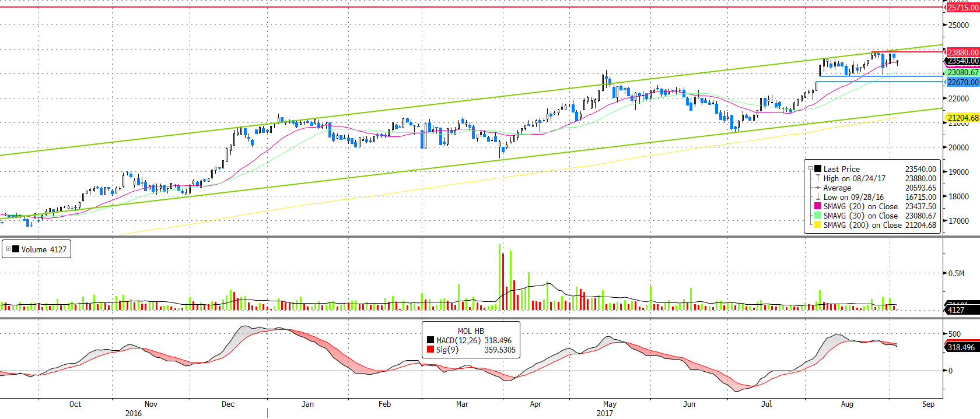This screenshot has height=419, width=980.
Task: Click the pink SMAVG (20) color swatch
Action: click(818, 206)
